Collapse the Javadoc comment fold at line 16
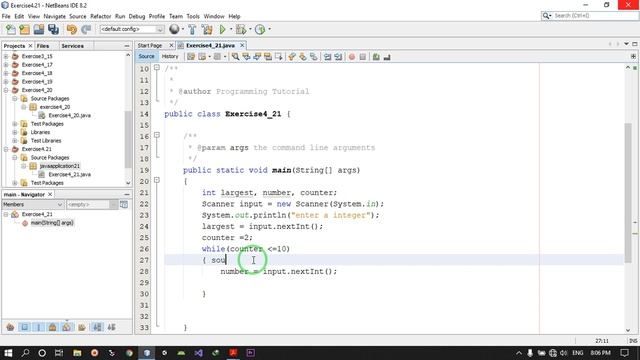Viewport: 640px width, 360px height. 157,135
